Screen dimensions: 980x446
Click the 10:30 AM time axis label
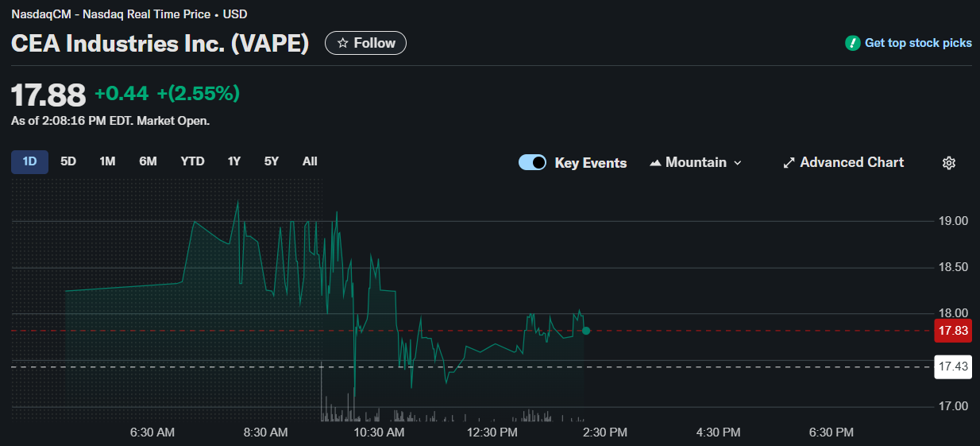pos(379,432)
